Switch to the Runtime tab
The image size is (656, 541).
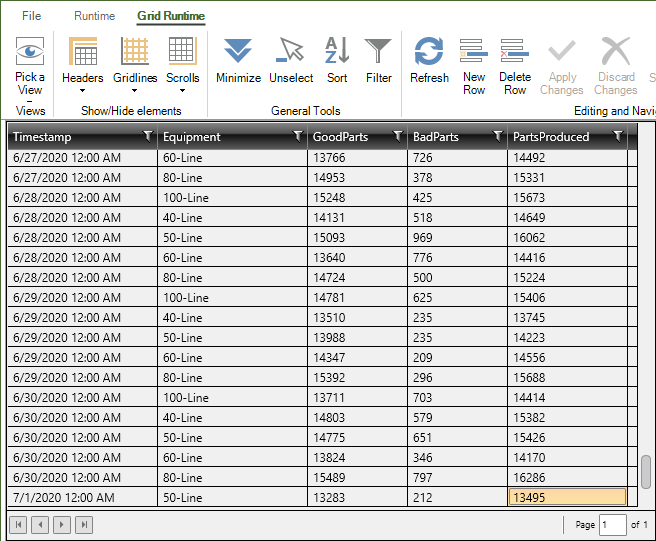95,16
